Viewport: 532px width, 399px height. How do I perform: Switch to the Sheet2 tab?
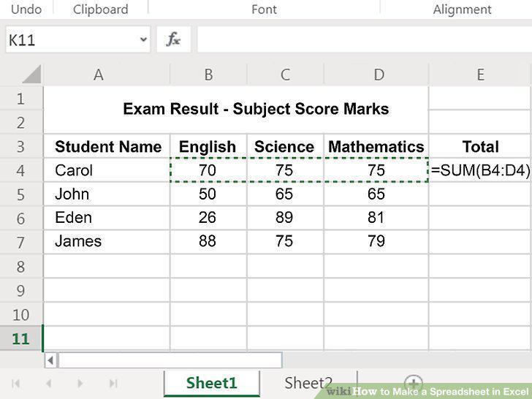coord(308,383)
